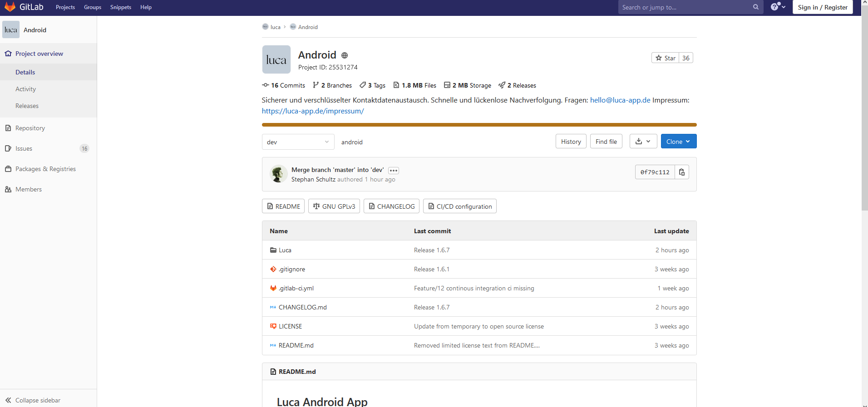Click the Luca folder icon
This screenshot has height=407, width=868.
coord(273,250)
